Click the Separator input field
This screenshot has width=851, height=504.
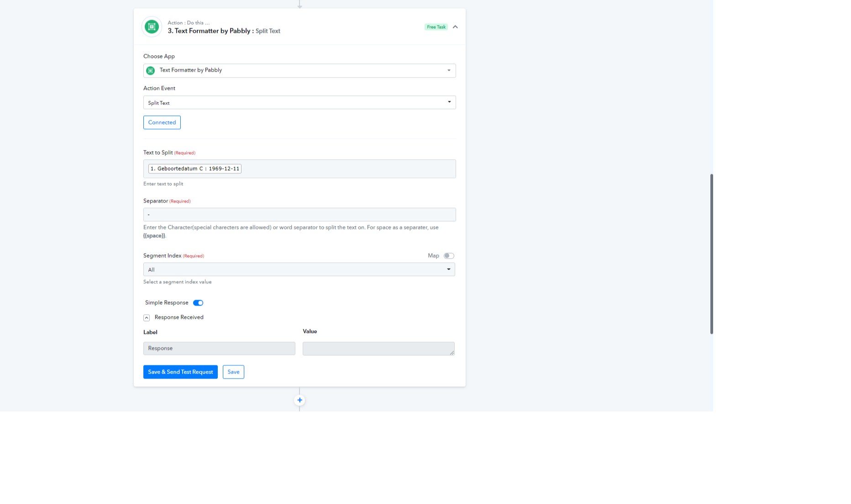299,214
